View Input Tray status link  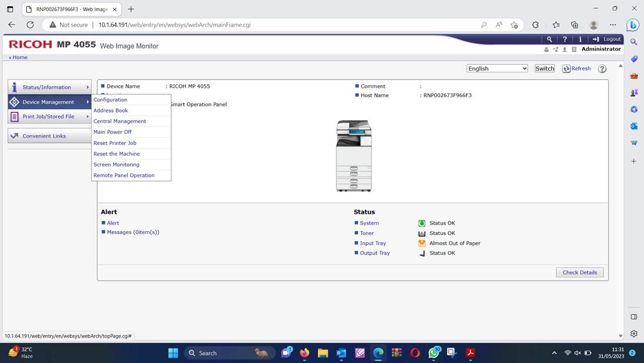point(373,243)
